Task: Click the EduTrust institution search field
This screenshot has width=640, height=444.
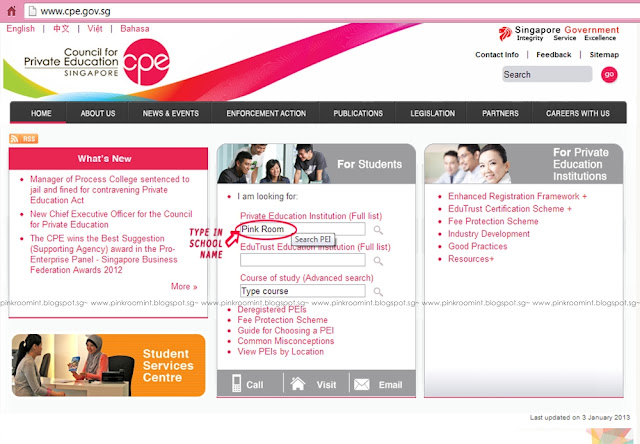Action: tap(302, 260)
